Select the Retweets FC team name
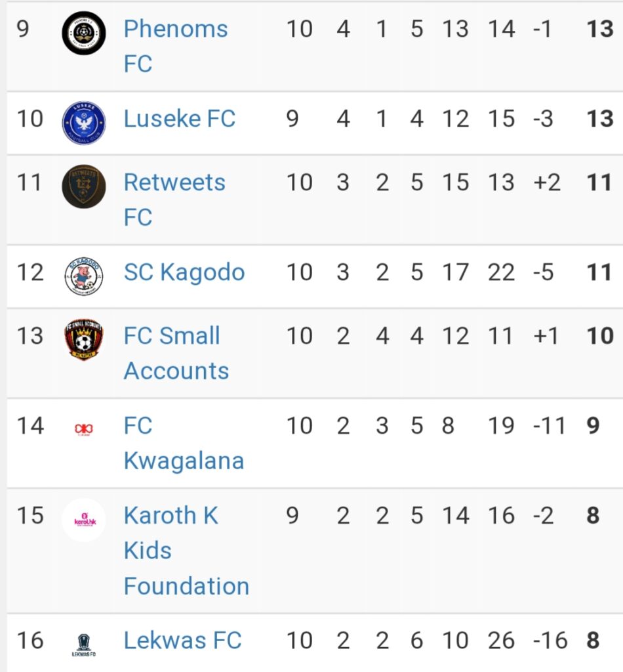The height and width of the screenshot is (672, 623). [x=174, y=199]
